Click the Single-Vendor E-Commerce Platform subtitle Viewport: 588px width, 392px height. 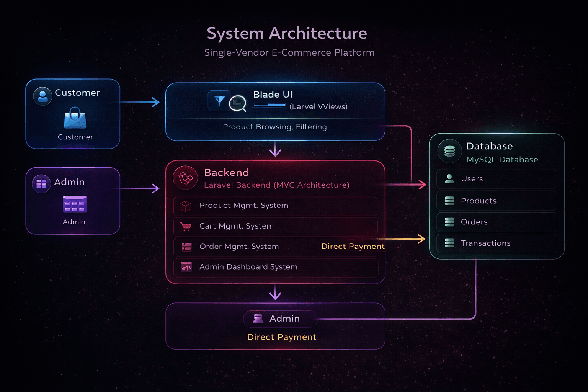(x=289, y=52)
